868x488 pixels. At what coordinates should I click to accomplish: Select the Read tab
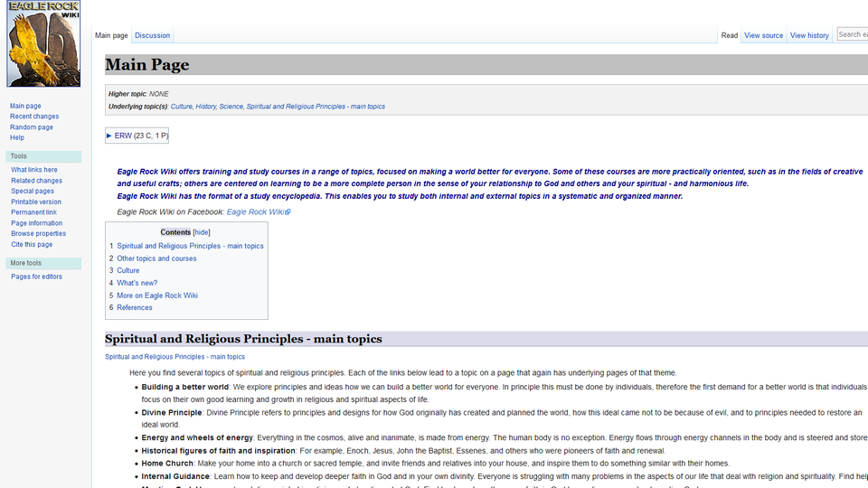pos(729,35)
